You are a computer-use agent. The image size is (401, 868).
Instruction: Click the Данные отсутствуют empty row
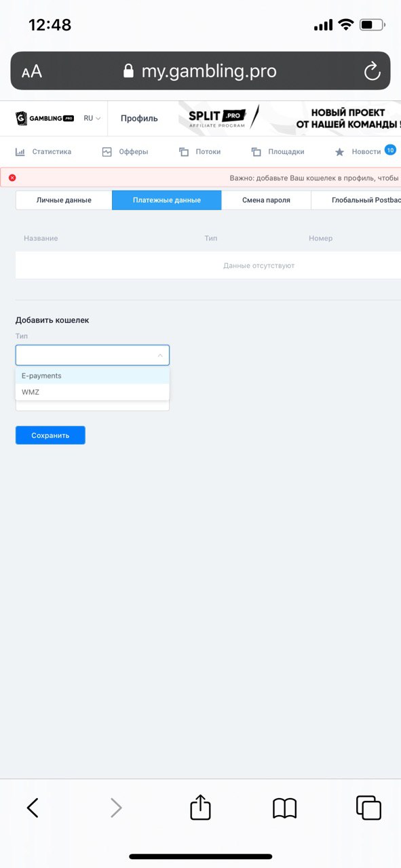208,265
